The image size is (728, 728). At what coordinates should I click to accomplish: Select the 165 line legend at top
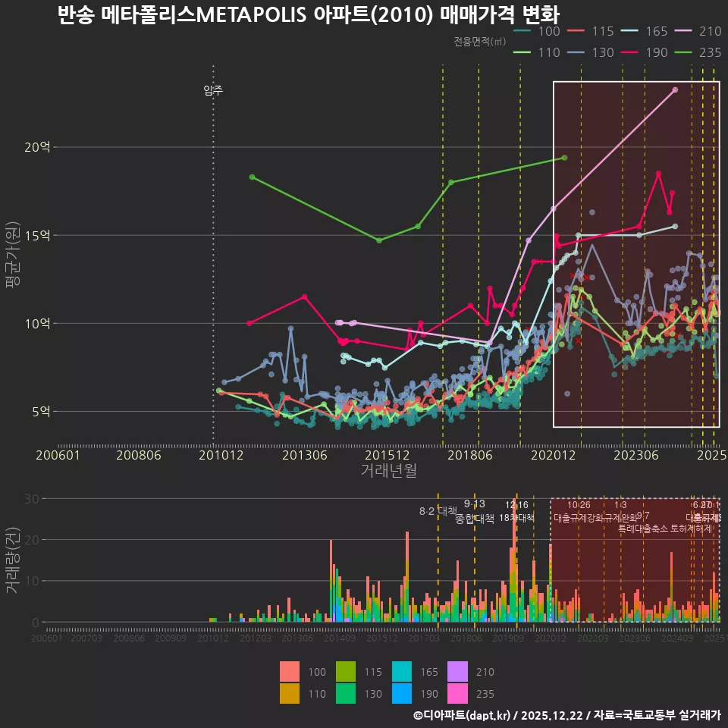[645, 31]
